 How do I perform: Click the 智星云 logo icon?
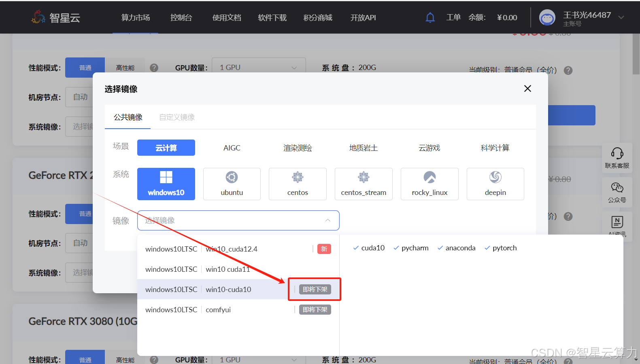[x=38, y=17]
